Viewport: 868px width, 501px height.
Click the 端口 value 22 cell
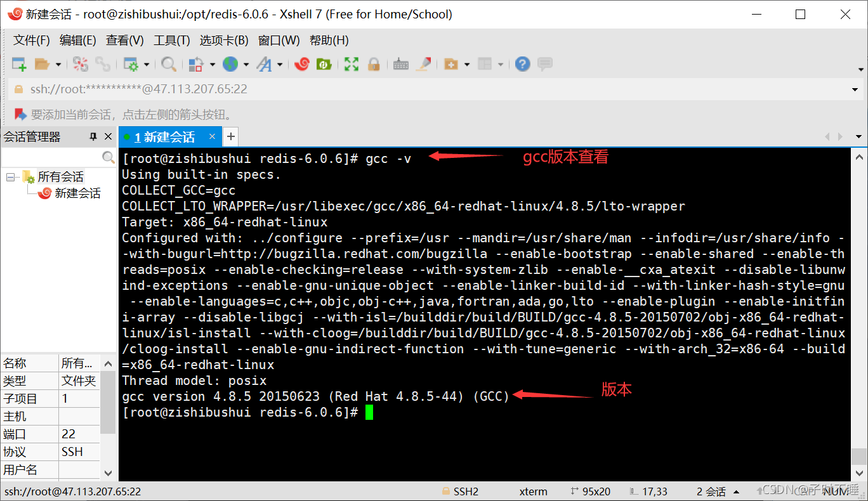[x=79, y=434]
